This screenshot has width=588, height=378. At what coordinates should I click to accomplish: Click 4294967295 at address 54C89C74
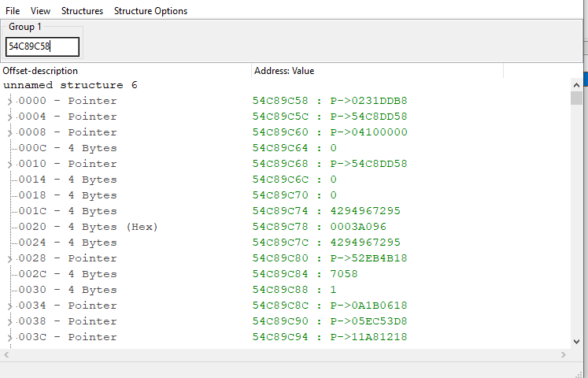[x=365, y=211]
